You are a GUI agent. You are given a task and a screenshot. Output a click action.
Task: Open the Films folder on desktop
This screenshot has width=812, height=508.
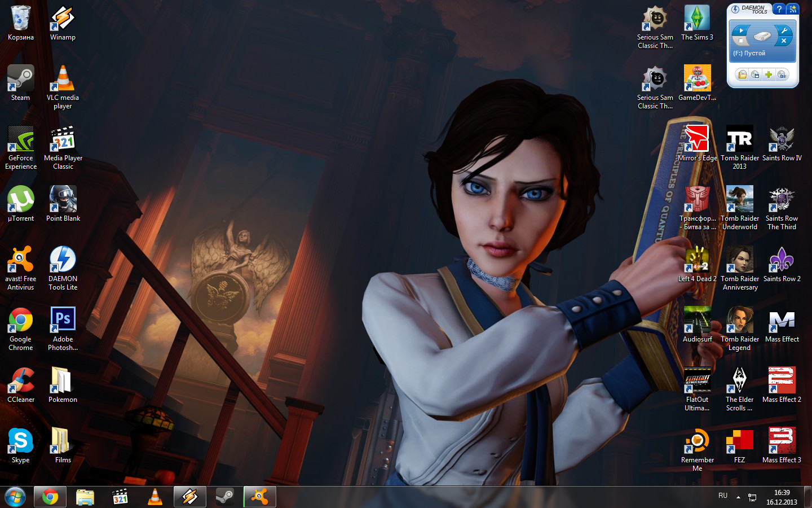point(63,446)
